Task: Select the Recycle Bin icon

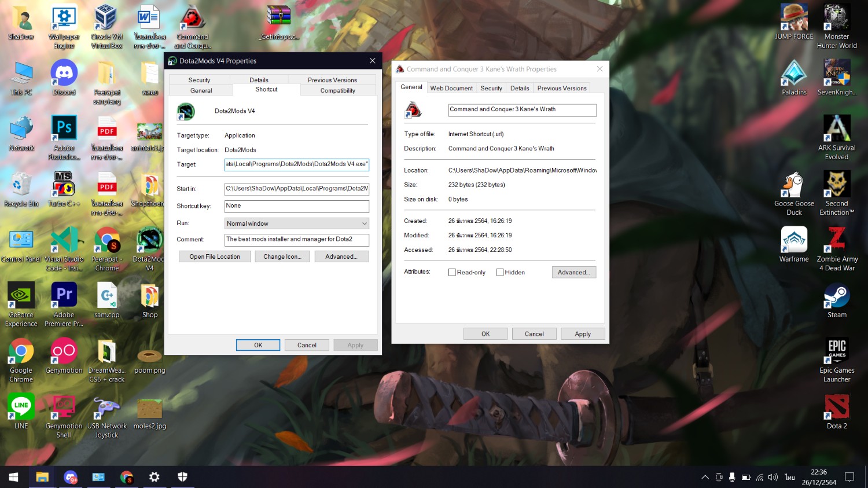Action: tap(21, 190)
